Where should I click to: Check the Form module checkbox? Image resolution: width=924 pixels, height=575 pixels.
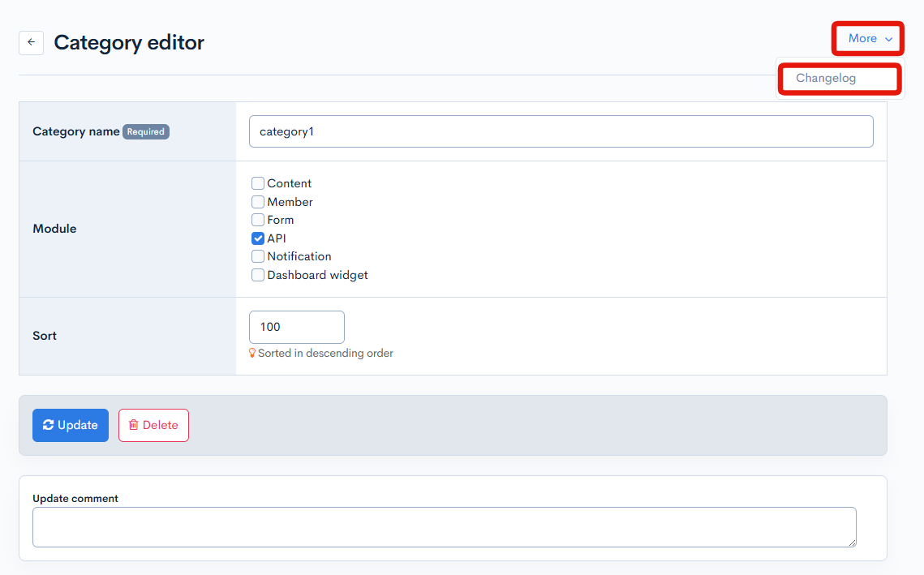(258, 220)
